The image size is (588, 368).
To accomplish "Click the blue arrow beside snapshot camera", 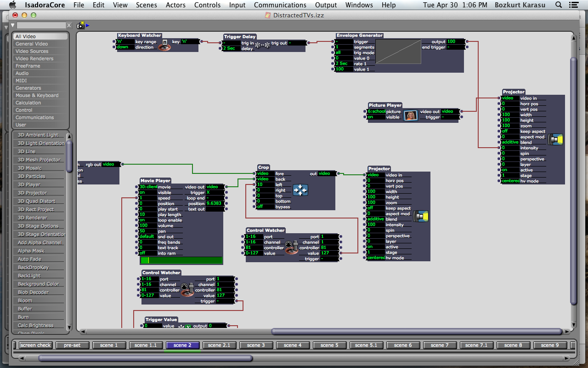I will coord(88,26).
